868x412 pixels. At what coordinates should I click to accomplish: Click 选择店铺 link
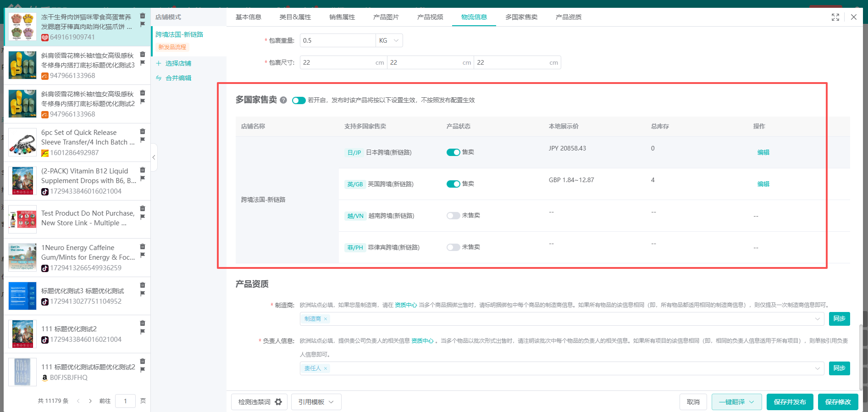point(178,63)
